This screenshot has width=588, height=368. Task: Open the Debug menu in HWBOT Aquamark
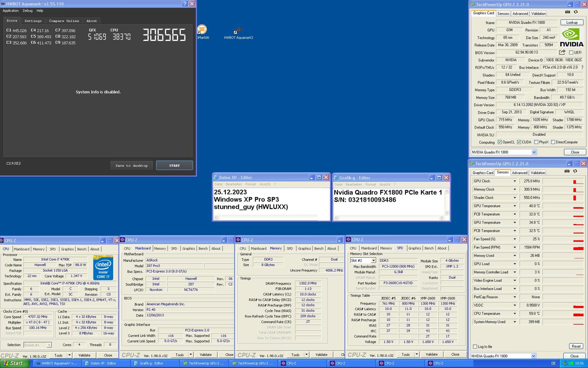coord(28,11)
